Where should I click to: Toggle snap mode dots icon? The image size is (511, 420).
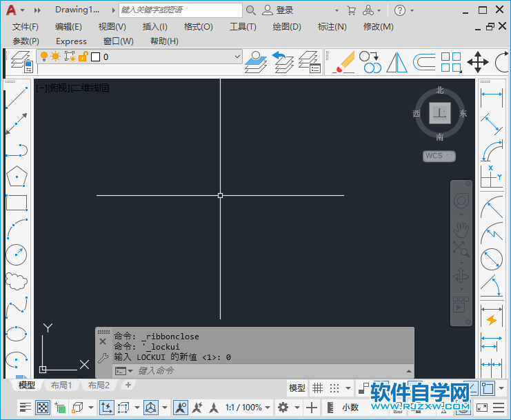click(x=334, y=388)
